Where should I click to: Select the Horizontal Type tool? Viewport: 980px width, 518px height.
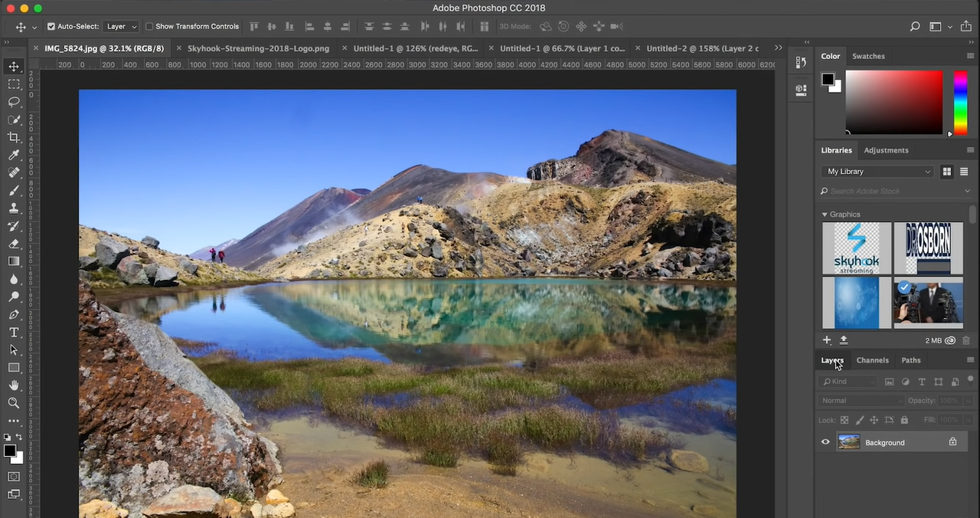click(x=14, y=332)
